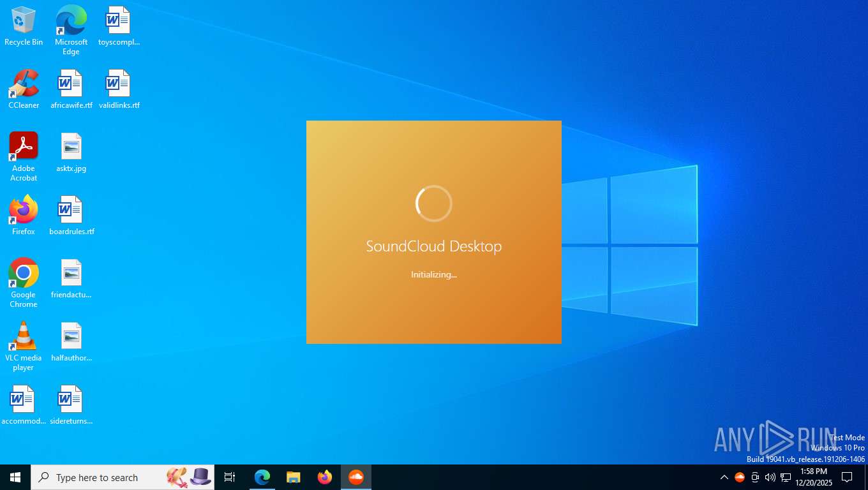This screenshot has height=490, width=868.
Task: Show hidden system tray icons
Action: pos(724,477)
